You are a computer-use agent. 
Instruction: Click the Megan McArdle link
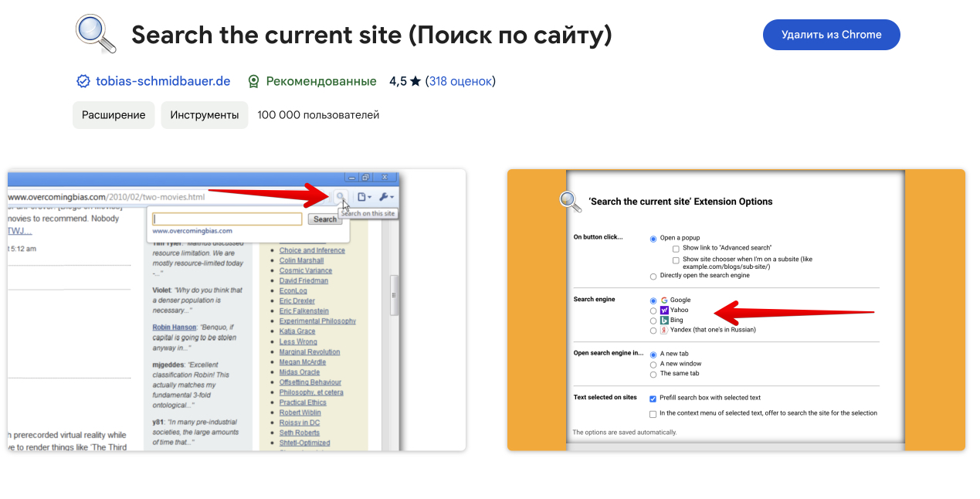[x=303, y=362]
